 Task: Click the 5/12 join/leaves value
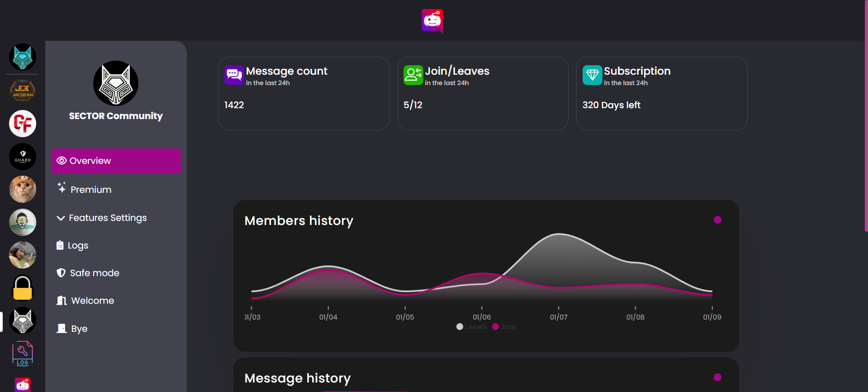[x=413, y=105]
